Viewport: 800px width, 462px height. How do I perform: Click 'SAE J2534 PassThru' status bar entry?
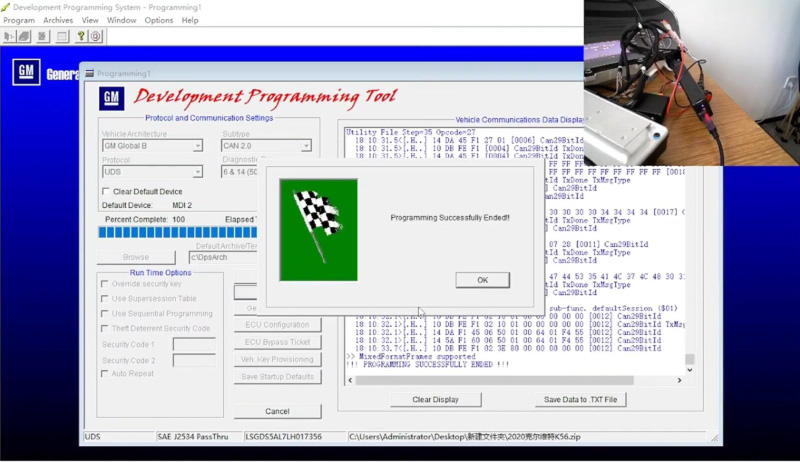pyautogui.click(x=193, y=437)
